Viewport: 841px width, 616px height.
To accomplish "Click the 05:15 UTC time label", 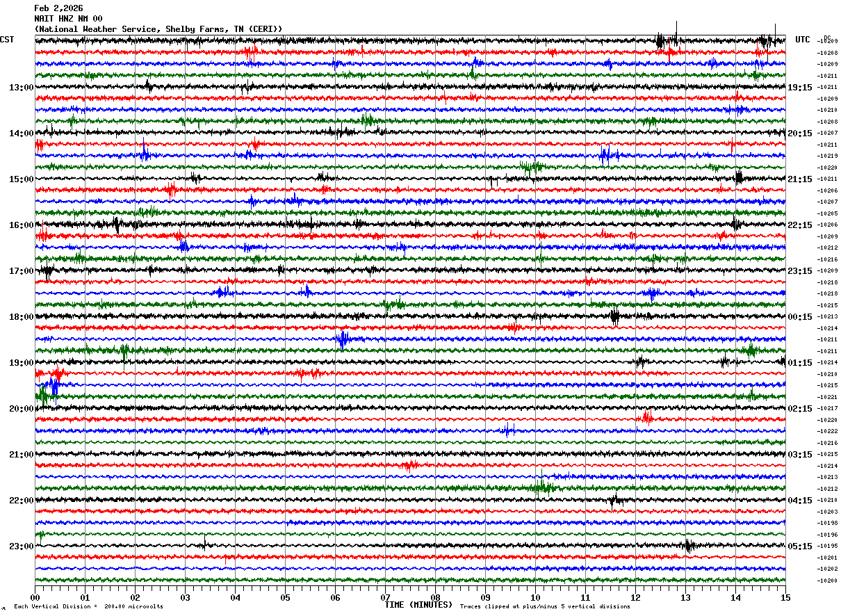I will [x=800, y=546].
